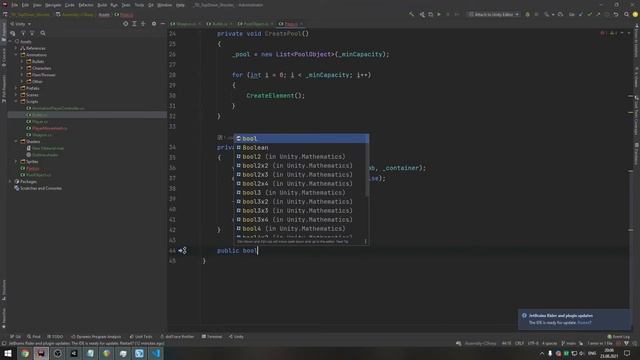Switch to PoolObject.cs editor tab

click(x=256, y=24)
